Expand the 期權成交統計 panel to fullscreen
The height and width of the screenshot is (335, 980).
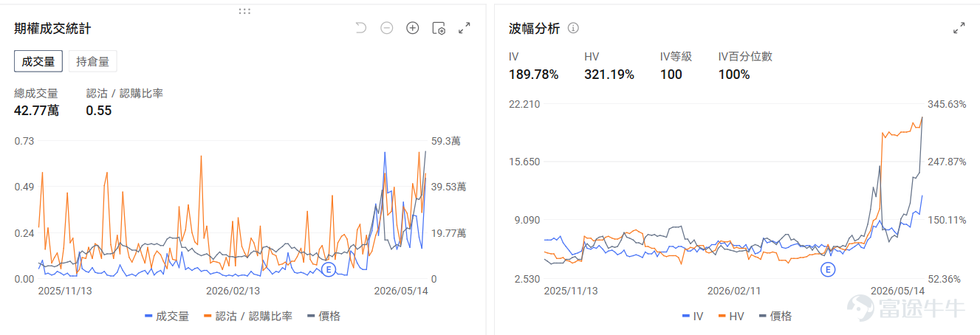(x=465, y=28)
